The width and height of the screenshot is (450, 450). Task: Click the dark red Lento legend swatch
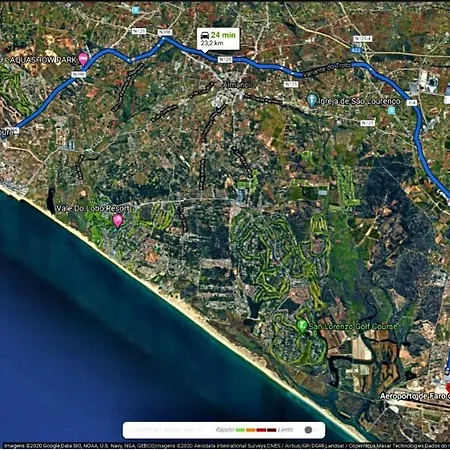click(271, 430)
